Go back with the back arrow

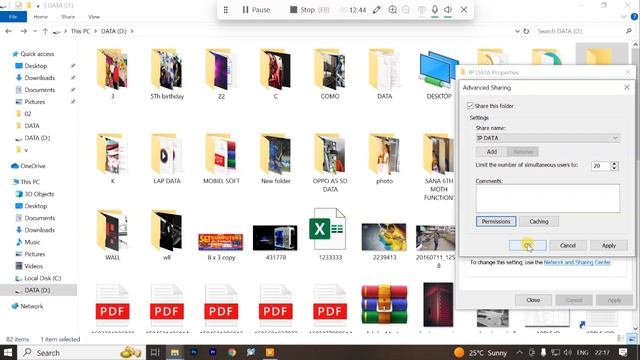point(9,31)
